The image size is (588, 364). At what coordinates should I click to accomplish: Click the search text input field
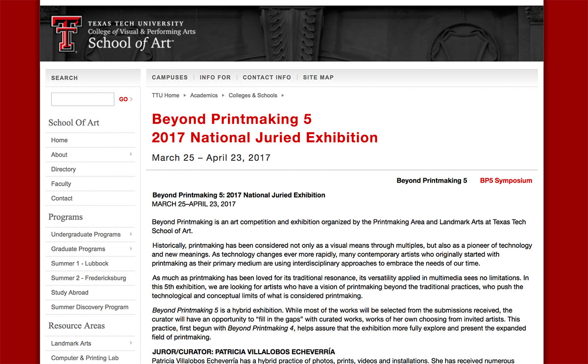[x=82, y=99]
